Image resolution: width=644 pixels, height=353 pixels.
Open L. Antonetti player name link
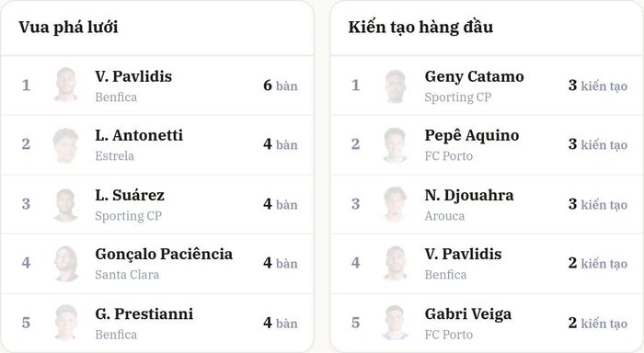[139, 135]
